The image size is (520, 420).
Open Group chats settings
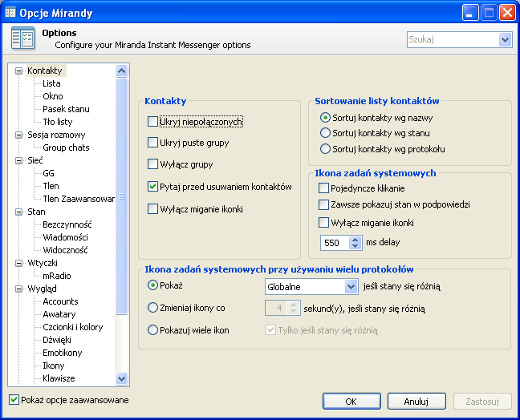66,147
